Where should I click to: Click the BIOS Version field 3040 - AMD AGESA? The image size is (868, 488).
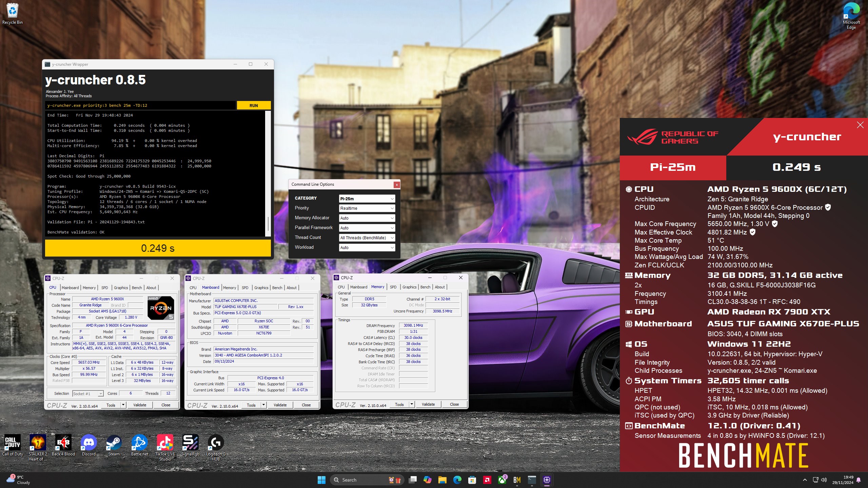264,355
